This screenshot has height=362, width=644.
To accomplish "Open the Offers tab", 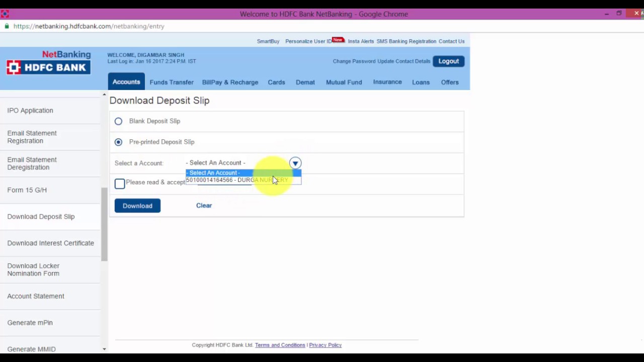I will point(450,82).
